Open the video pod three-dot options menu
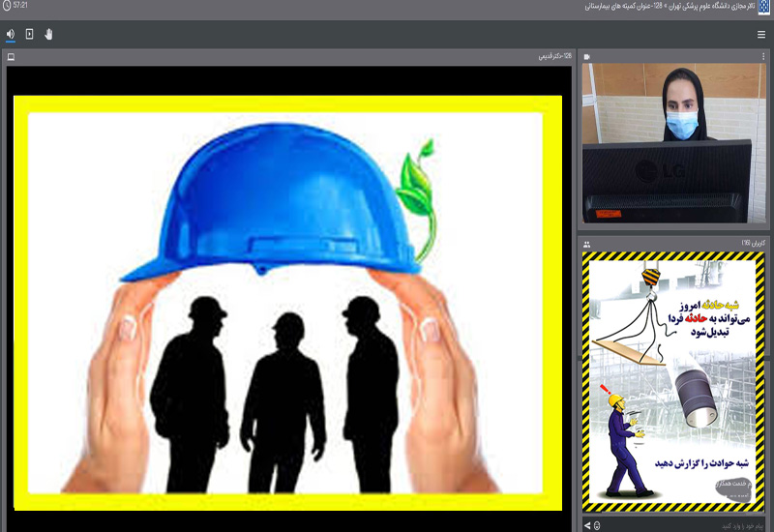The width and height of the screenshot is (774, 532). point(763,57)
